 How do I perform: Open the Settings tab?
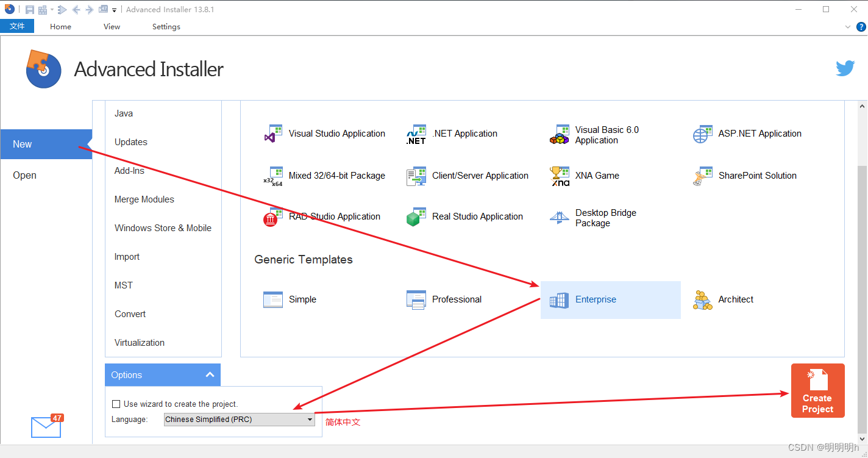(166, 26)
